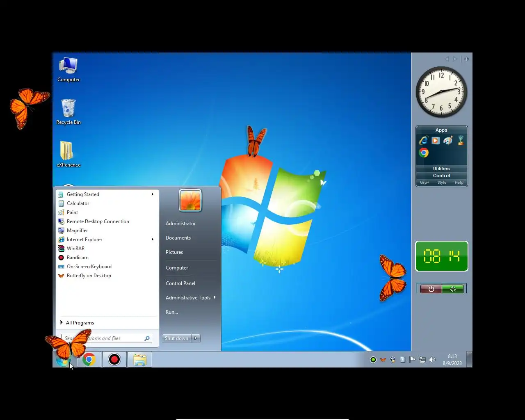
Task: Launch Media Player icon in Apps gadget
Action: pyautogui.click(x=436, y=141)
